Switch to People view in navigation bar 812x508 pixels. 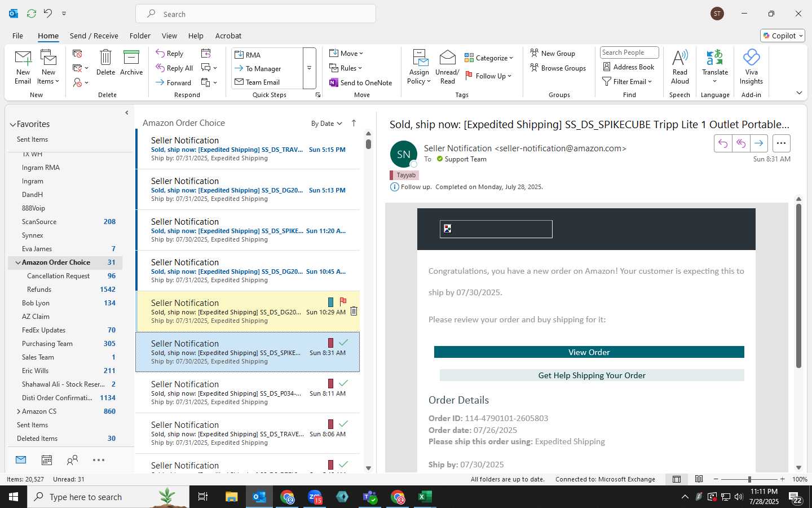click(72, 460)
